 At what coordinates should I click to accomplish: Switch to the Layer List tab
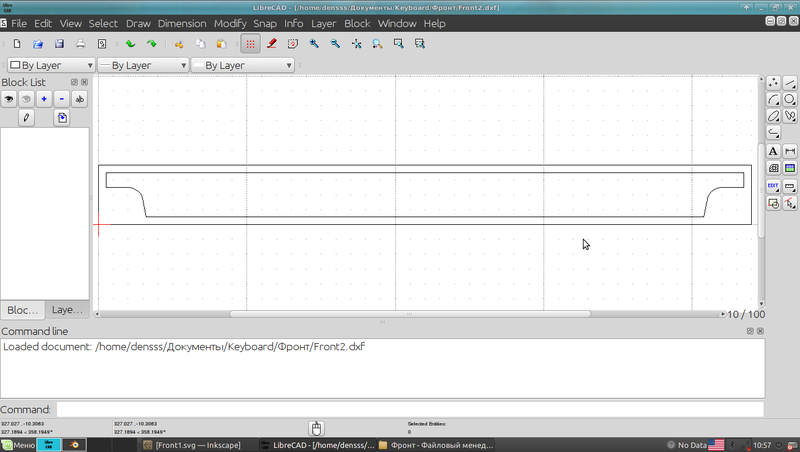coord(67,310)
